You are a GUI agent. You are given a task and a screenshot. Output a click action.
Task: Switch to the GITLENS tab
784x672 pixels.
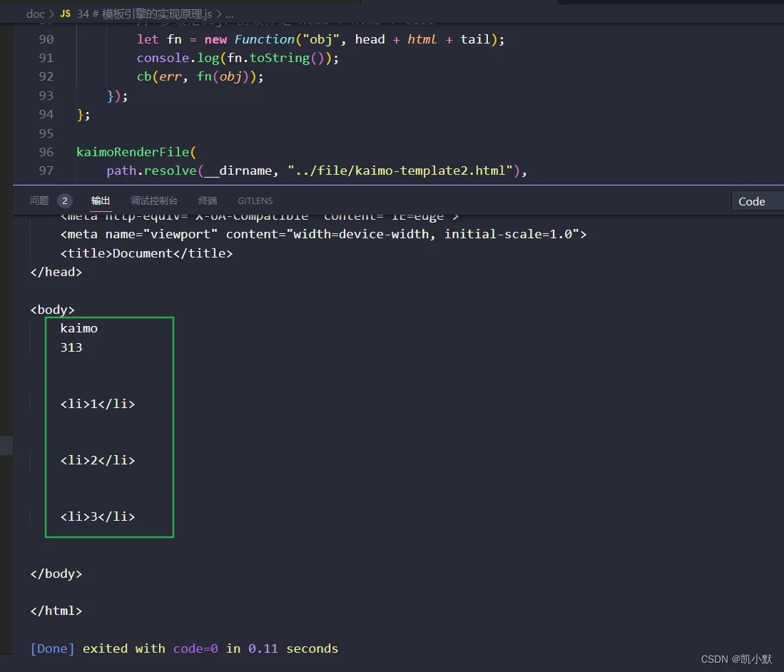coord(255,201)
